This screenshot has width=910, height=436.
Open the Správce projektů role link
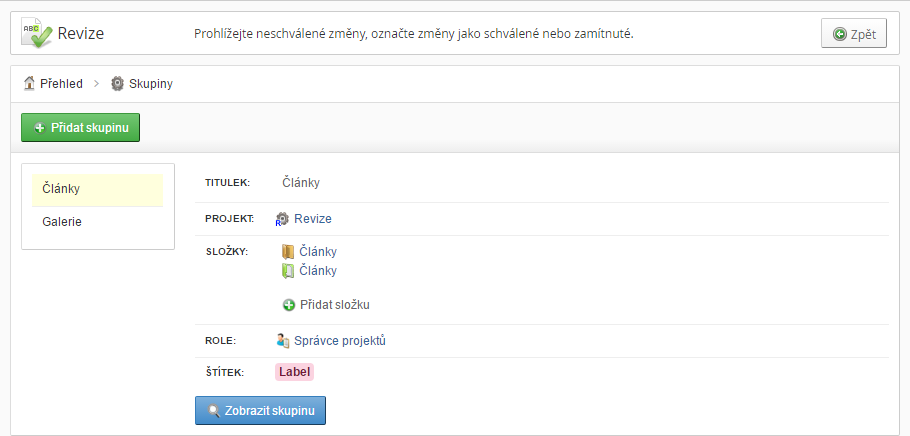(340, 341)
